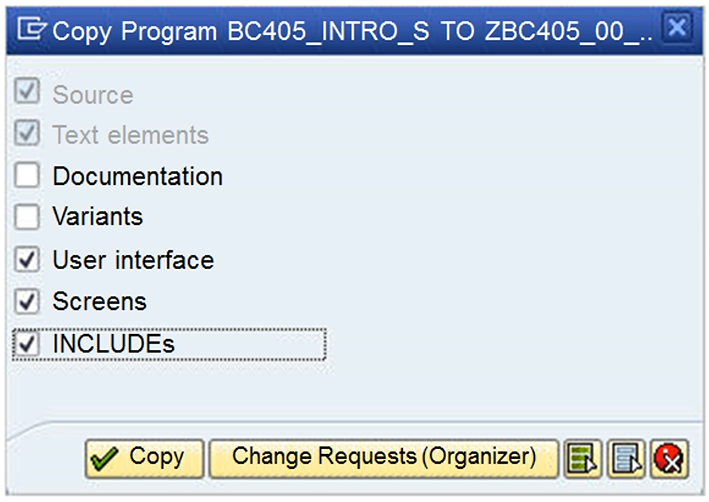Click the greyed-out Source checkbox
This screenshot has height=502, width=709.
coord(28,93)
